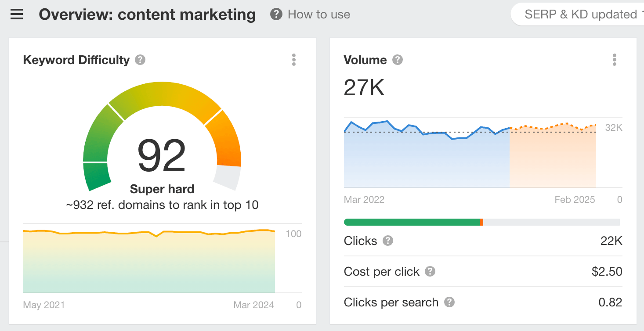Open Keyword Difficulty card three-dot menu
Viewport: 644px width, 331px height.
click(294, 60)
